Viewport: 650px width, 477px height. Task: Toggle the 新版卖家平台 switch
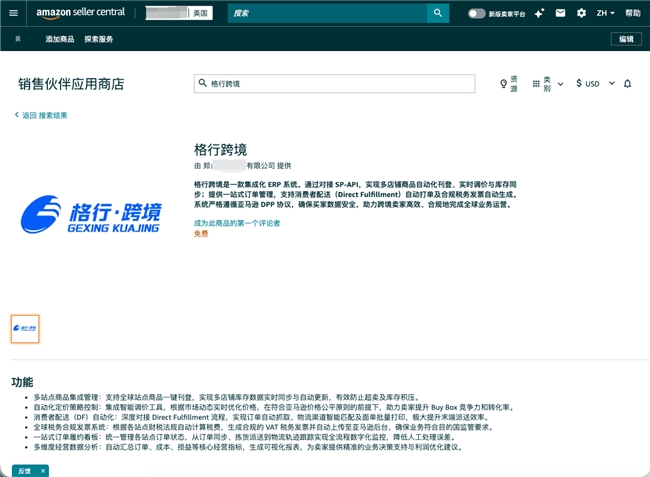[x=477, y=14]
